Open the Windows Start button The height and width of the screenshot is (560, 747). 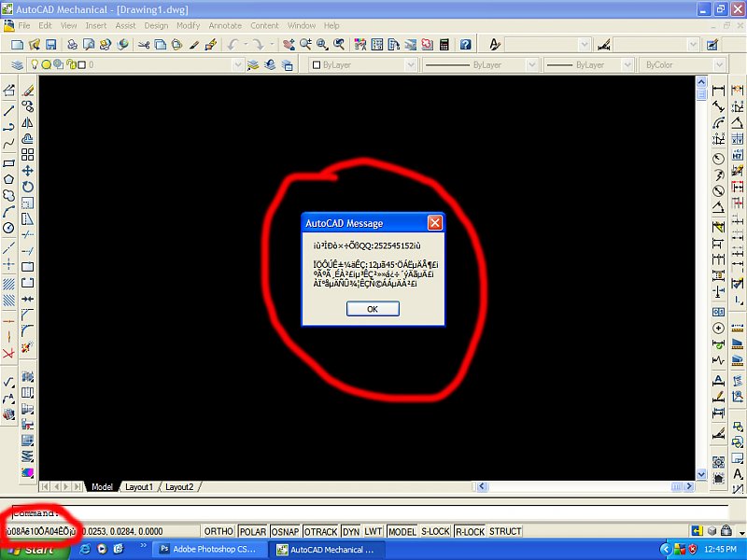(35, 550)
